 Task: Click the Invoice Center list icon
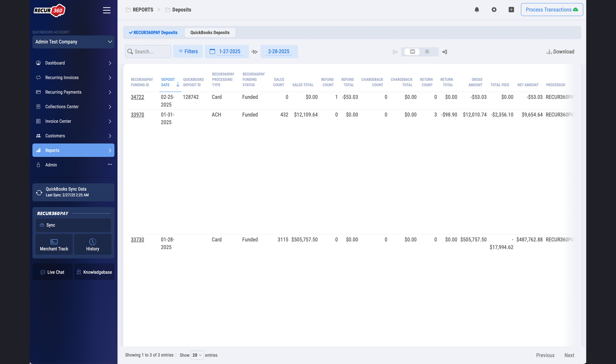pyautogui.click(x=38, y=121)
